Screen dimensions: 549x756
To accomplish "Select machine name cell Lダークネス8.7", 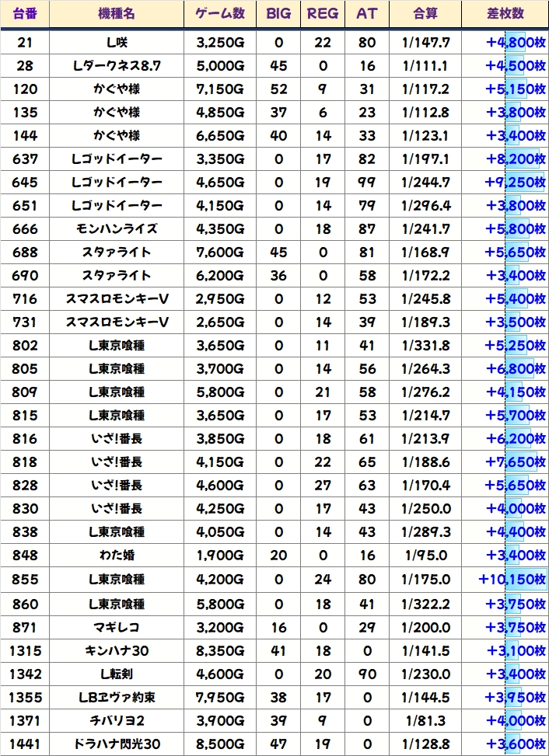I will pyautogui.click(x=117, y=65).
